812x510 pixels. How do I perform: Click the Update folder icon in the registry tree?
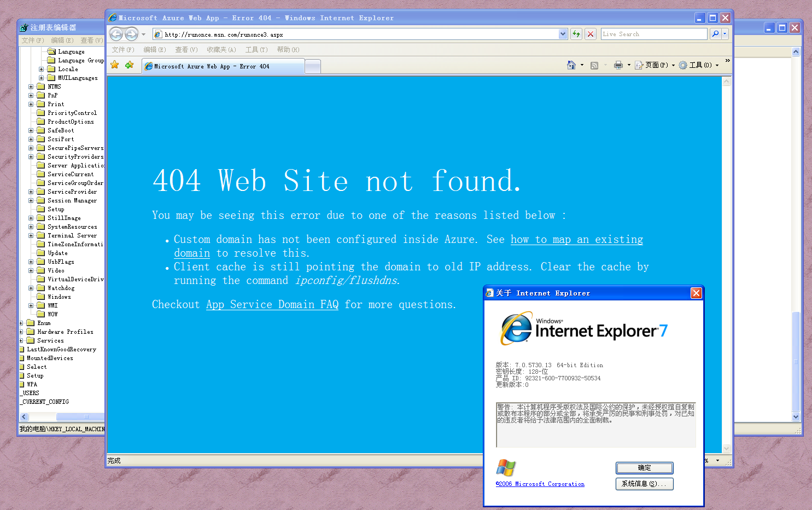click(41, 253)
